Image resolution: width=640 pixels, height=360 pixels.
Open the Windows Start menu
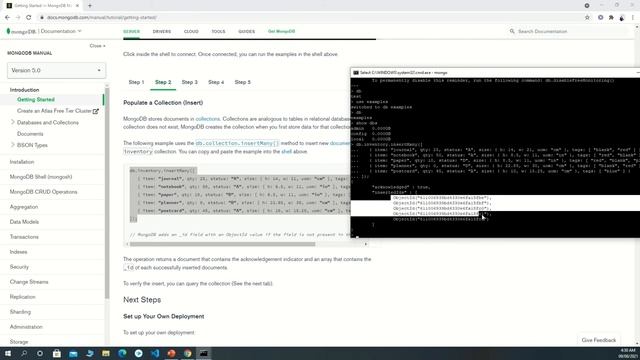(7, 353)
